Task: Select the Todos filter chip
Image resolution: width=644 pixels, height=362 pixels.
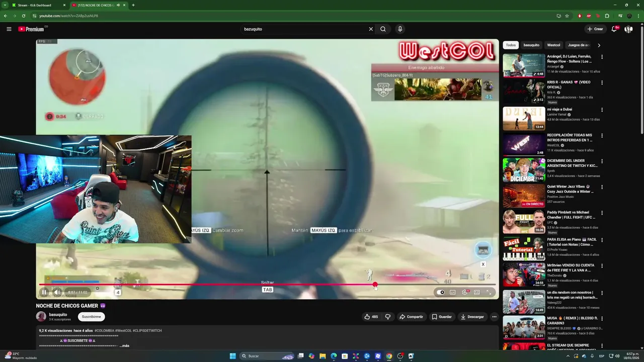Action: [x=511, y=45]
